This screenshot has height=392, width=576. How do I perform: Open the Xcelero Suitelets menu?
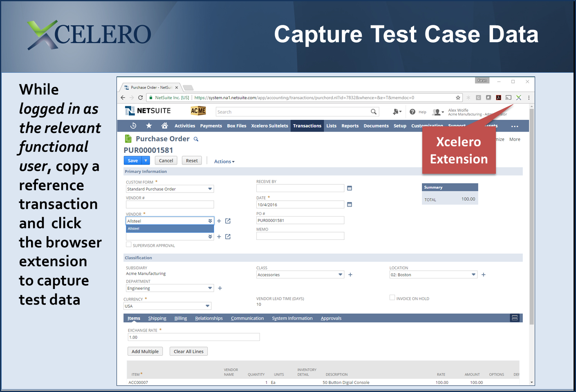(x=269, y=126)
